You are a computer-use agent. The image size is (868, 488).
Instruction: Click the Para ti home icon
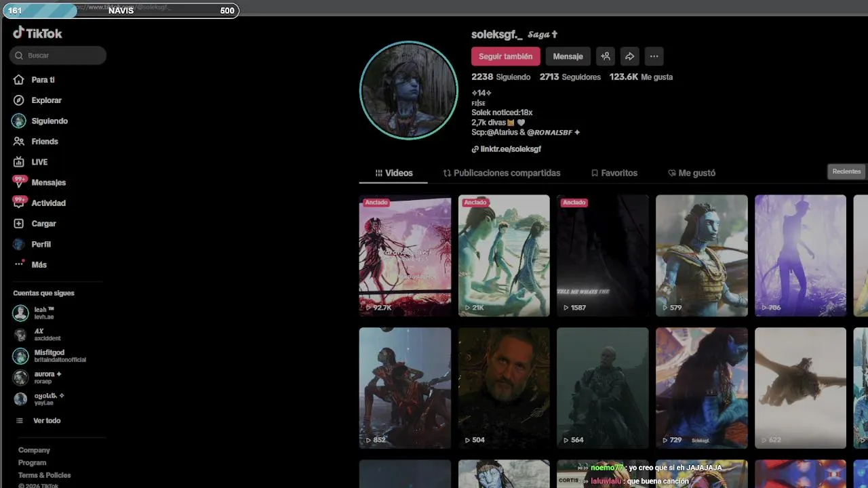[x=19, y=80]
